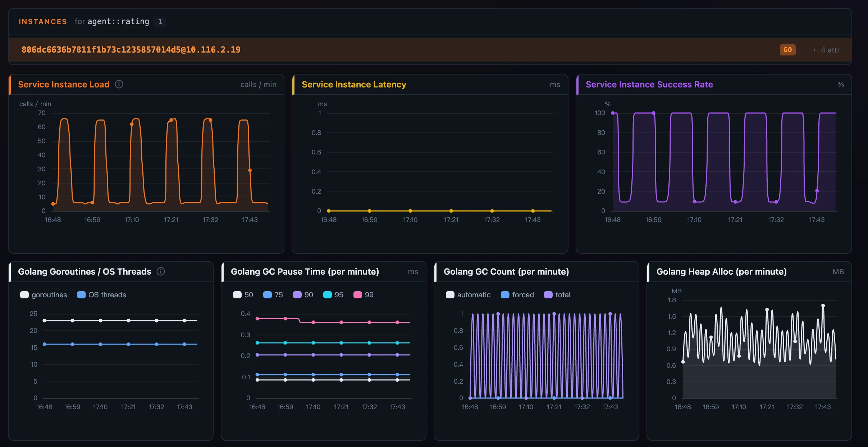868x447 pixels.
Task: Click the agent::rating service name
Action: coord(118,22)
